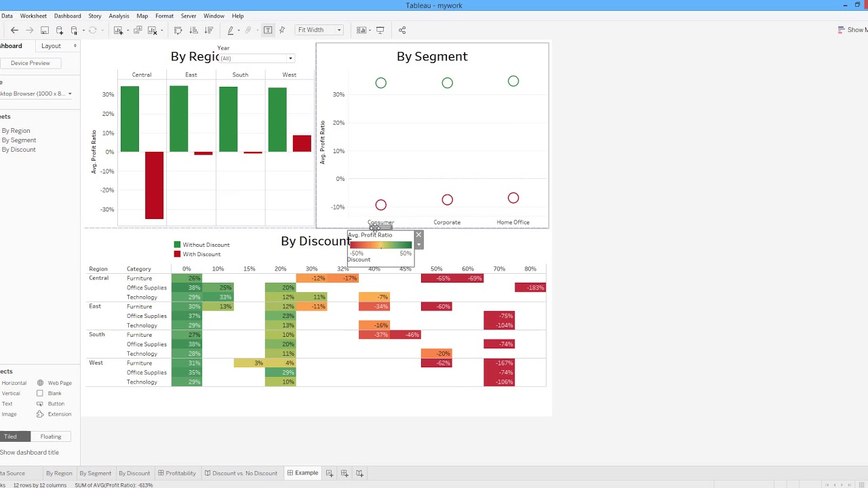Click the New Data Source icon
The image size is (868, 488).
coord(60,30)
